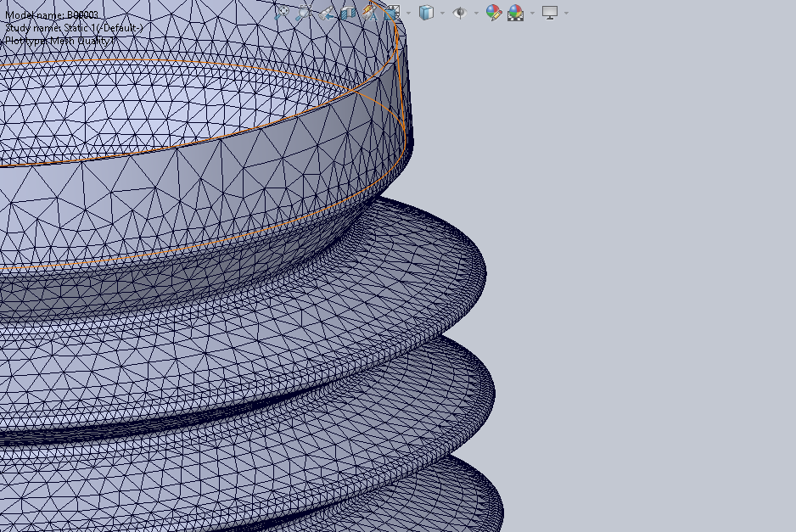Click the Plot type Mesh Quality label
This screenshot has height=532, width=796.
(61, 40)
